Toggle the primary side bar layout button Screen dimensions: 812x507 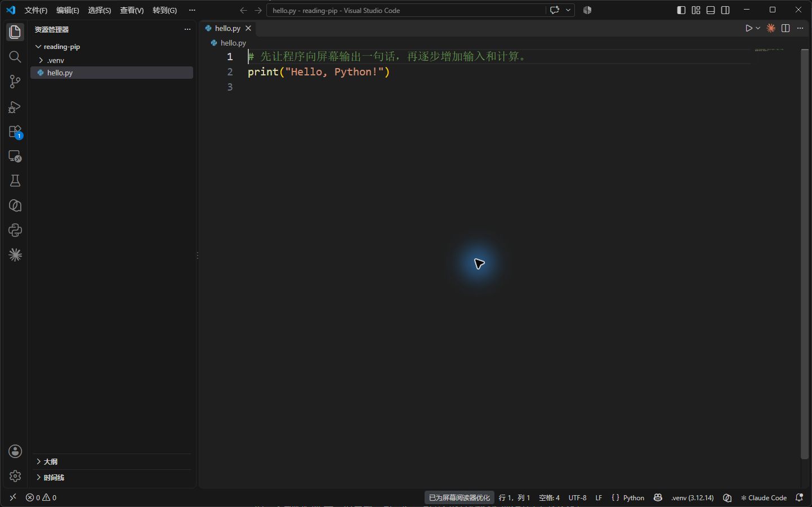coord(681,10)
